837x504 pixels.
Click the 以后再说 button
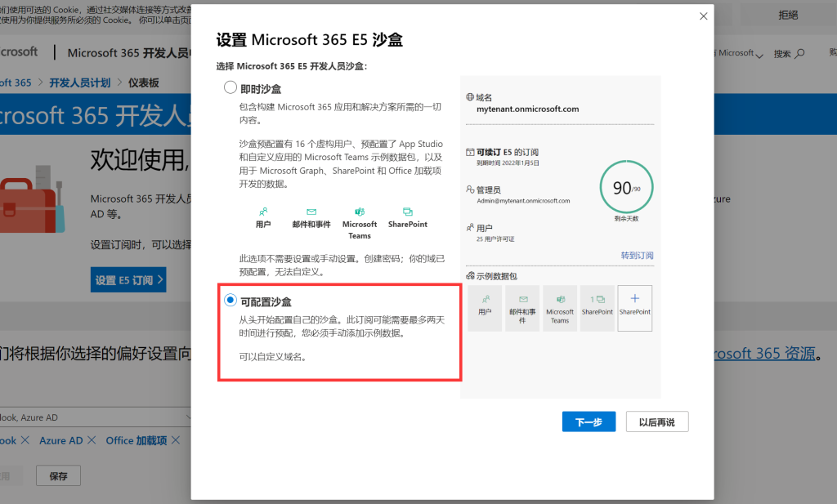[656, 421]
